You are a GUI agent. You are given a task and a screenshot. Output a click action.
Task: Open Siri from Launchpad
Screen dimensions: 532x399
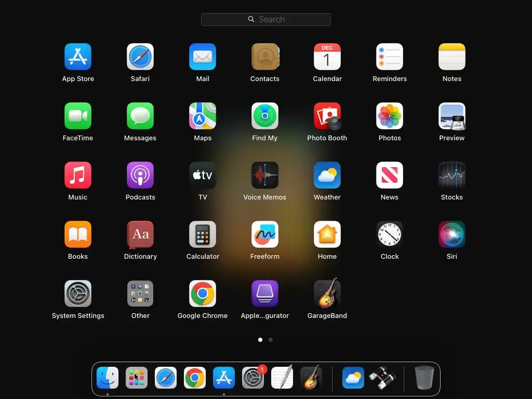[452, 234]
